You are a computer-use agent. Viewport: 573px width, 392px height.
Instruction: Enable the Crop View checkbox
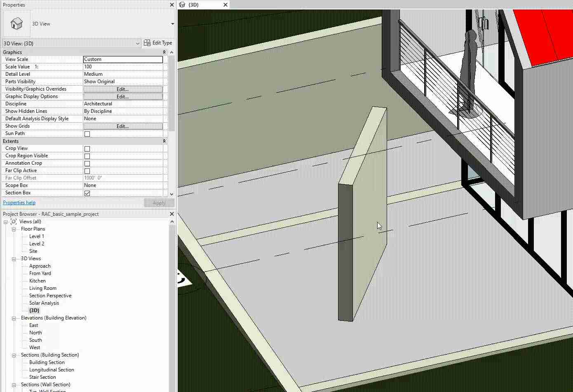tap(87, 149)
